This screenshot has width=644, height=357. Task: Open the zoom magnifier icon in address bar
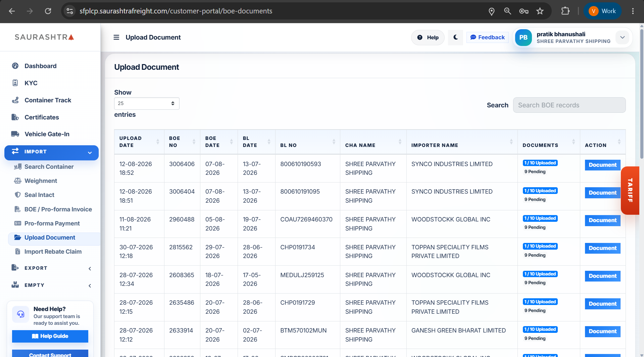click(508, 11)
